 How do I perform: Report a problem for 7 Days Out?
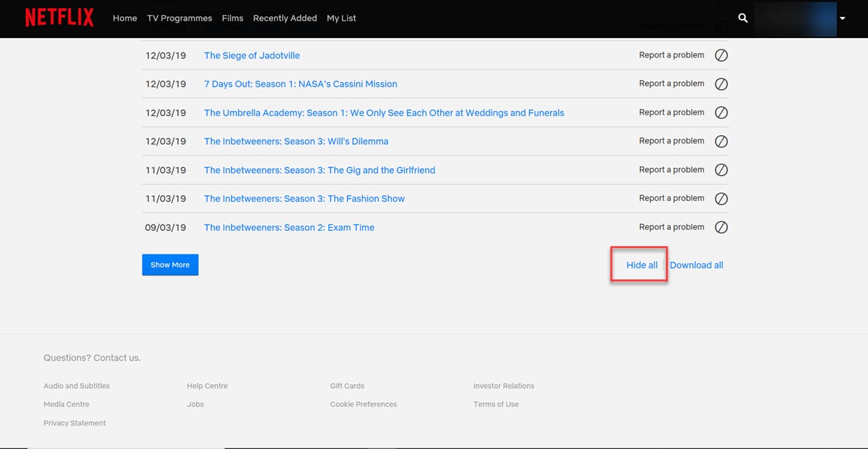point(671,83)
